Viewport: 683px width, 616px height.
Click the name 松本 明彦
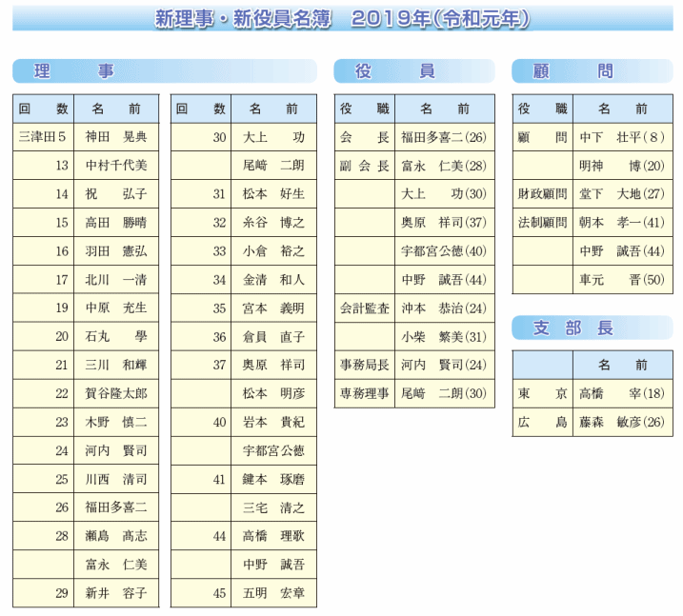[x=273, y=393]
